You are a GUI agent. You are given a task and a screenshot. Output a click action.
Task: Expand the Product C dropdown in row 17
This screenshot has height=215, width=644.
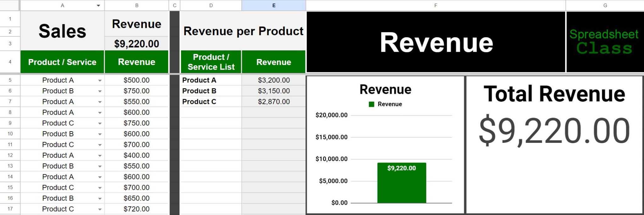(x=100, y=209)
